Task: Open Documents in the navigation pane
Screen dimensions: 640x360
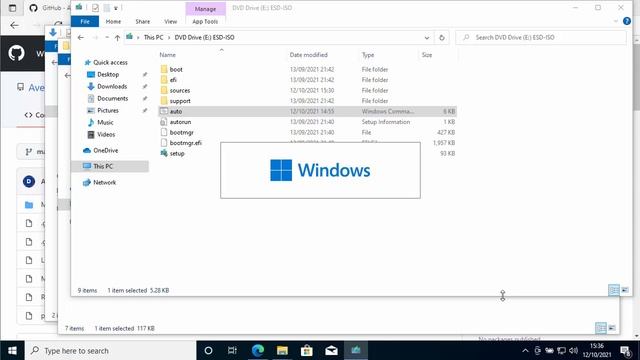Action: tap(112, 98)
